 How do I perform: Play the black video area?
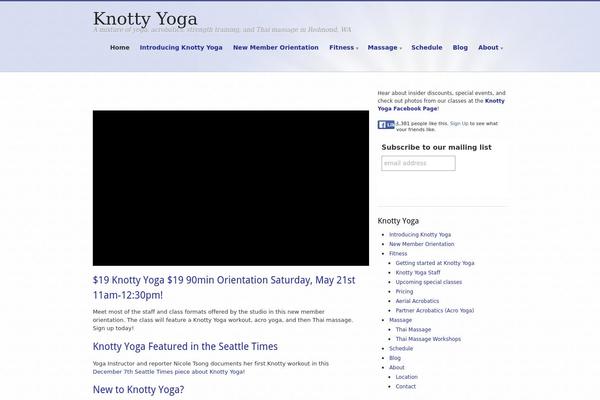tap(231, 188)
